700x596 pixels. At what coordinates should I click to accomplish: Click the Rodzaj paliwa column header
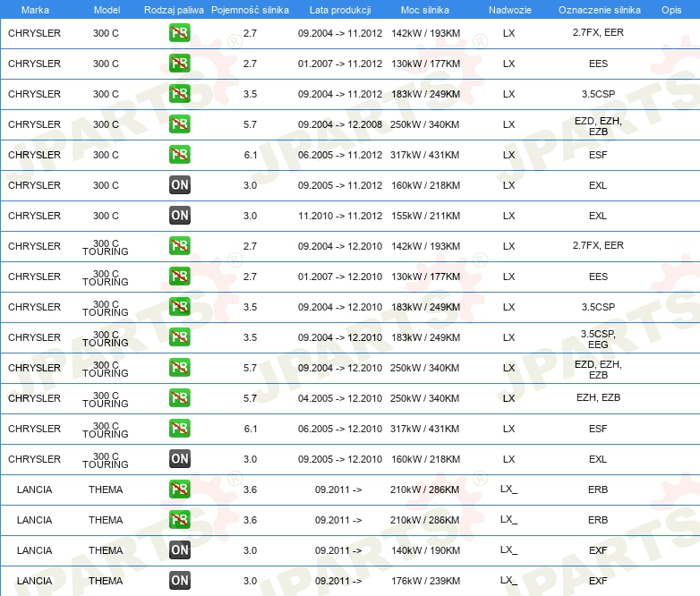pos(174,9)
